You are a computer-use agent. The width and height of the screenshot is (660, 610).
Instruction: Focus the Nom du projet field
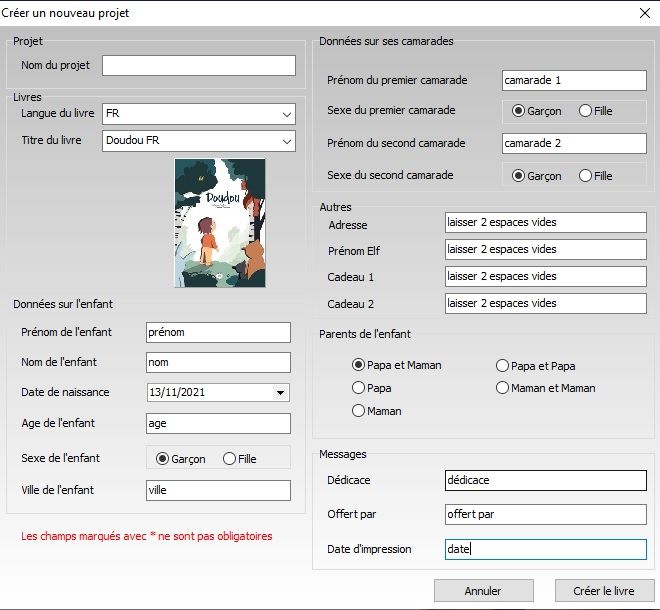(x=198, y=65)
